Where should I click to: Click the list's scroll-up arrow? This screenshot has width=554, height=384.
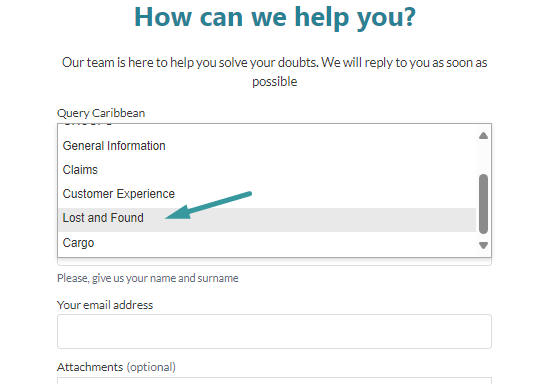(x=483, y=136)
